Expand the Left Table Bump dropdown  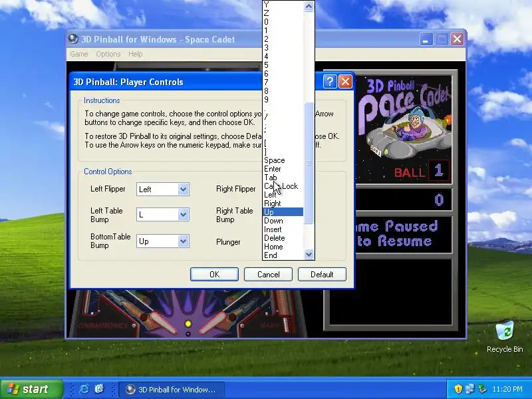tap(184, 214)
